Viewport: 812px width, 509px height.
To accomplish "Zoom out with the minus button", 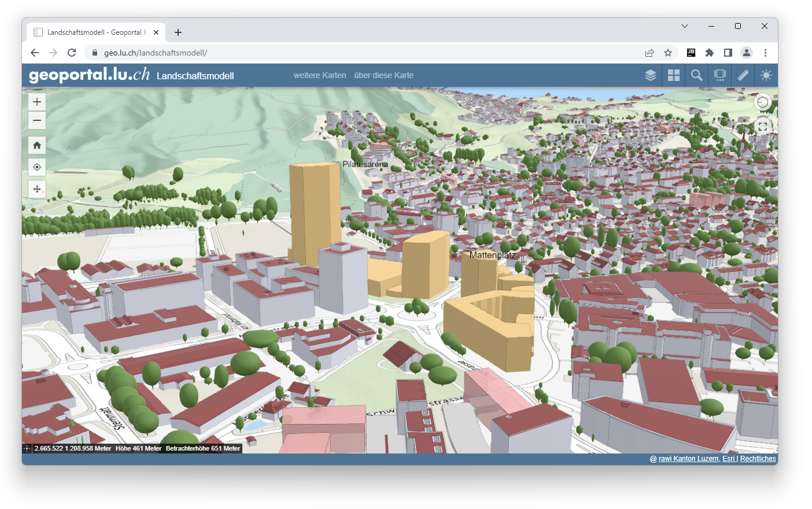I will [x=37, y=120].
